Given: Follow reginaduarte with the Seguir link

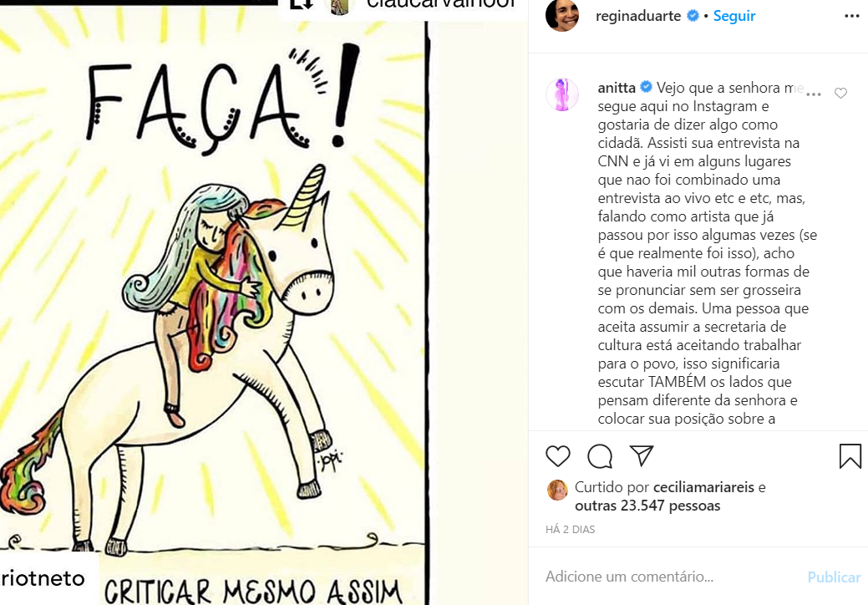Looking at the screenshot, I should 734,16.
